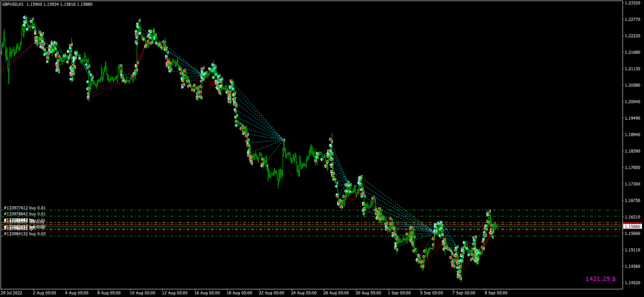This screenshot has width=644, height=297.
Task: Click price scale value 1.14560
Action: (x=633, y=267)
